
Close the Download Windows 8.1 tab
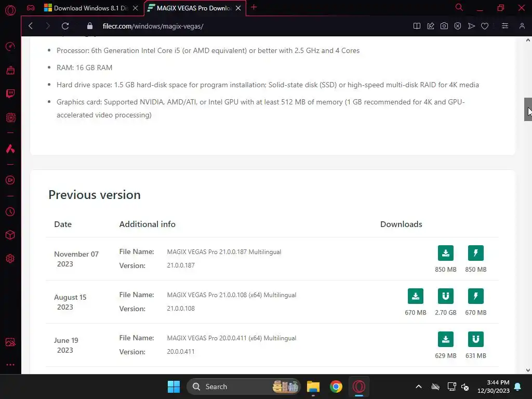136,8
